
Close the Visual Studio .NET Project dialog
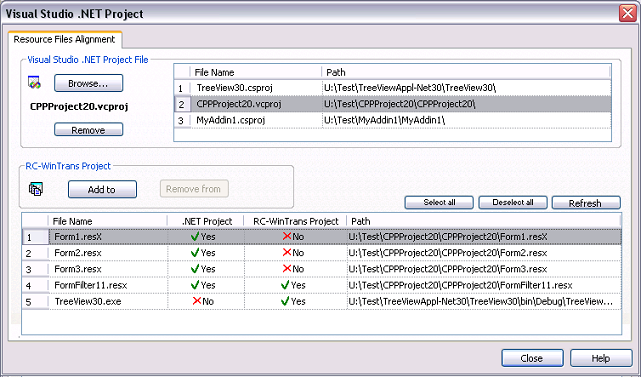pyautogui.click(x=532, y=358)
